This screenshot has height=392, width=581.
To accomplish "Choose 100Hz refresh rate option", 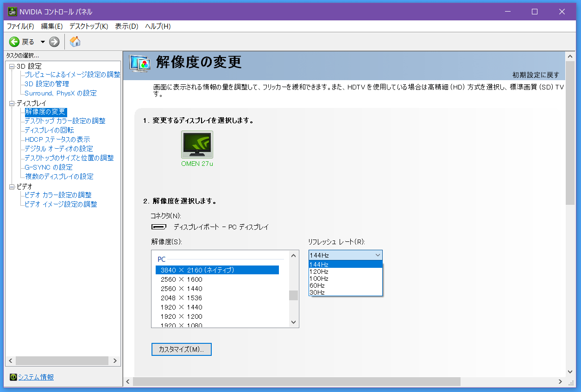I will click(x=346, y=278).
